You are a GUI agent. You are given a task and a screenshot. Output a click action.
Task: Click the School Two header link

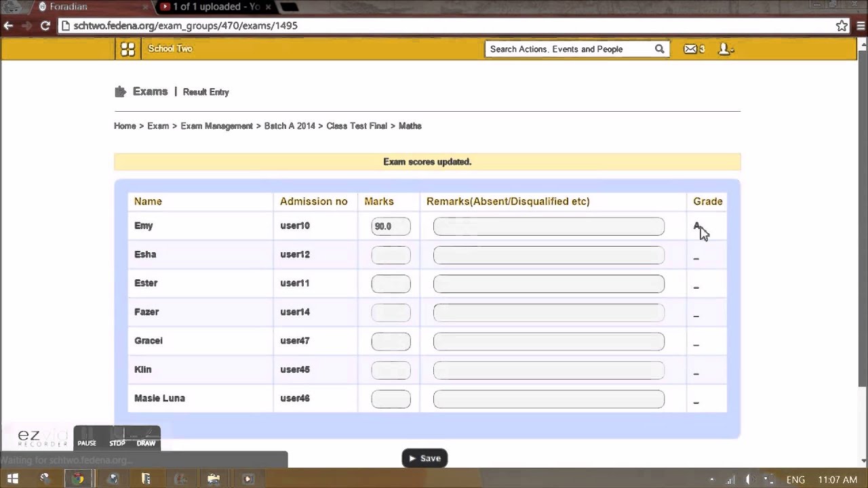170,49
